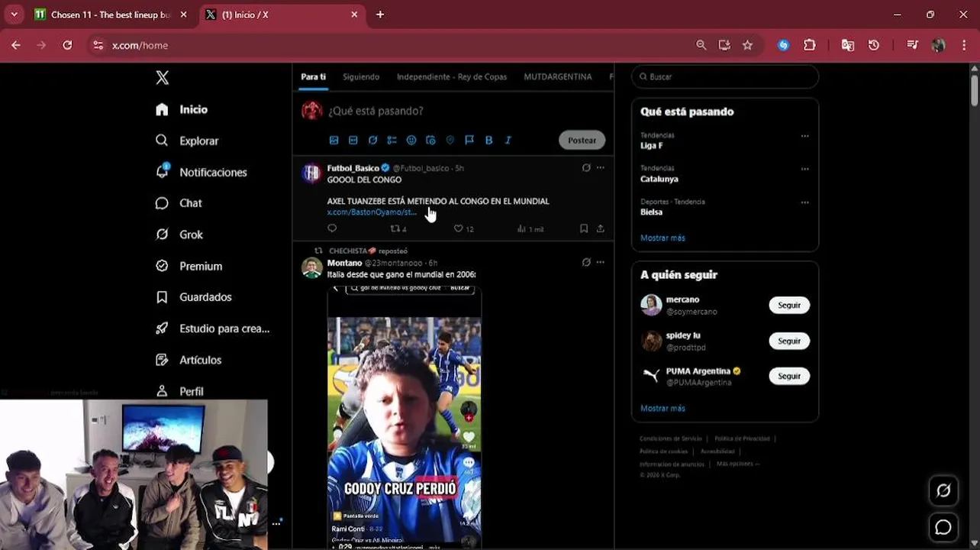The height and width of the screenshot is (550, 980).
Task: Share the Futbol_Basico post
Action: point(601,228)
